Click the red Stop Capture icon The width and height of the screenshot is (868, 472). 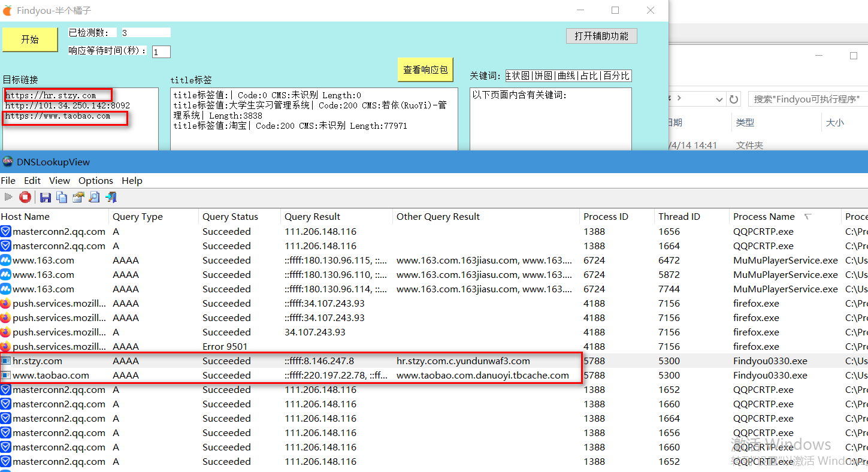(25, 196)
